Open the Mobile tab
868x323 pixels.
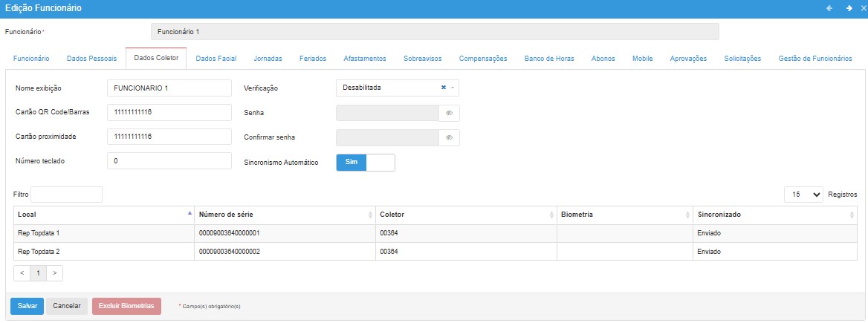click(x=643, y=59)
